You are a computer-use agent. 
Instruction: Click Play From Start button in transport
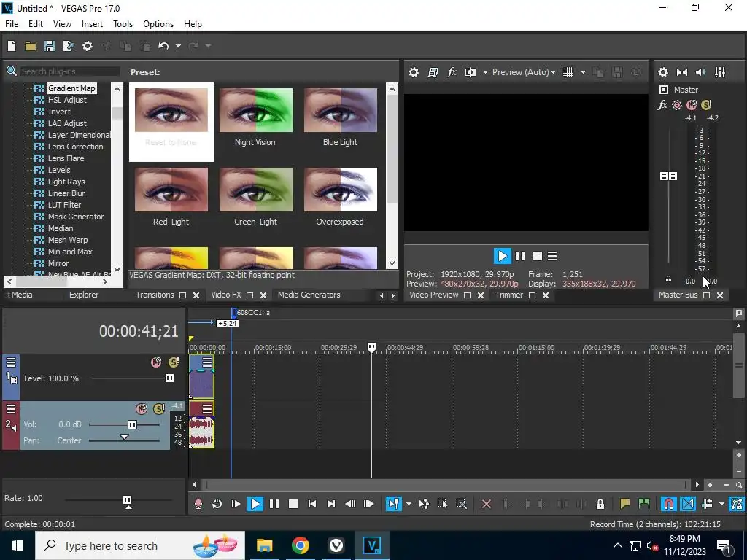click(236, 504)
